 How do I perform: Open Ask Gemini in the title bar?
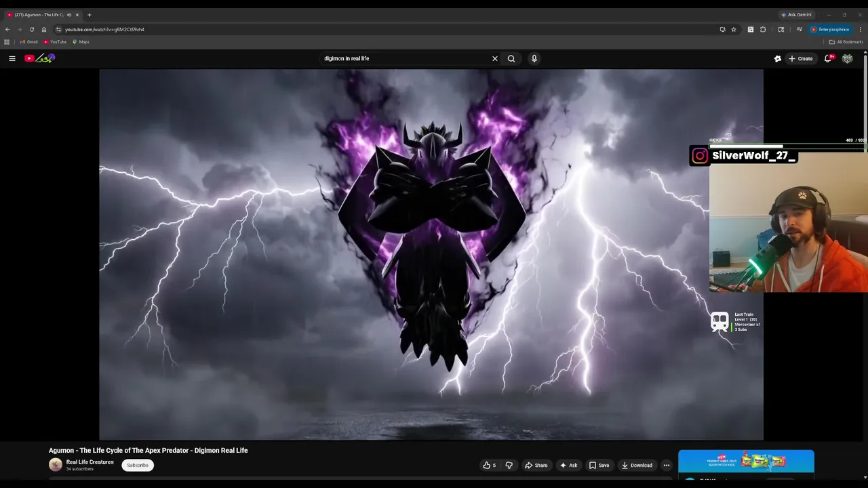click(x=796, y=14)
